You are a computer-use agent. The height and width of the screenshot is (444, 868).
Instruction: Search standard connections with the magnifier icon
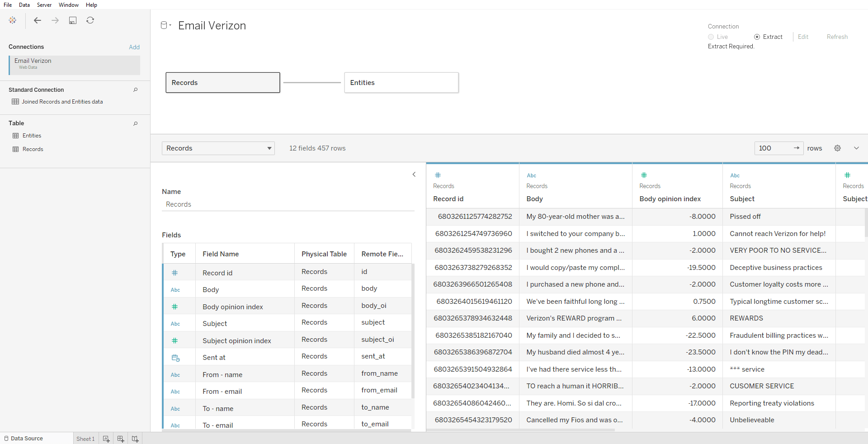[x=135, y=90]
